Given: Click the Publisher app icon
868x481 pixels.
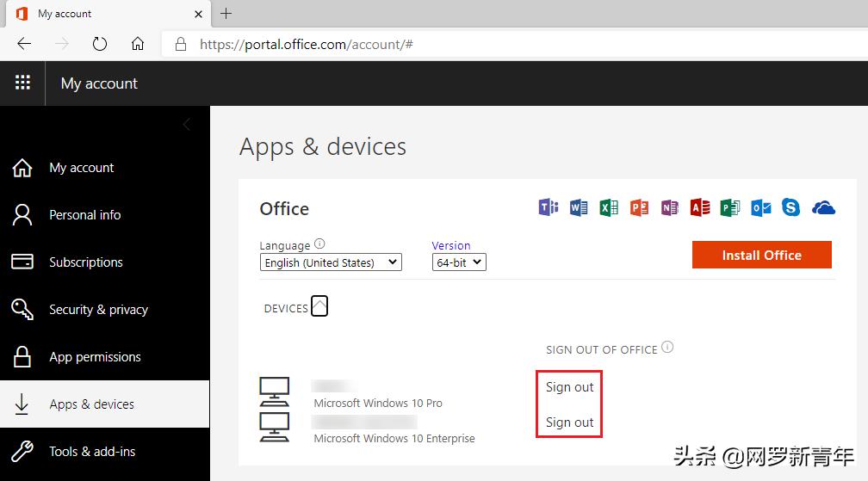Looking at the screenshot, I should (730, 207).
